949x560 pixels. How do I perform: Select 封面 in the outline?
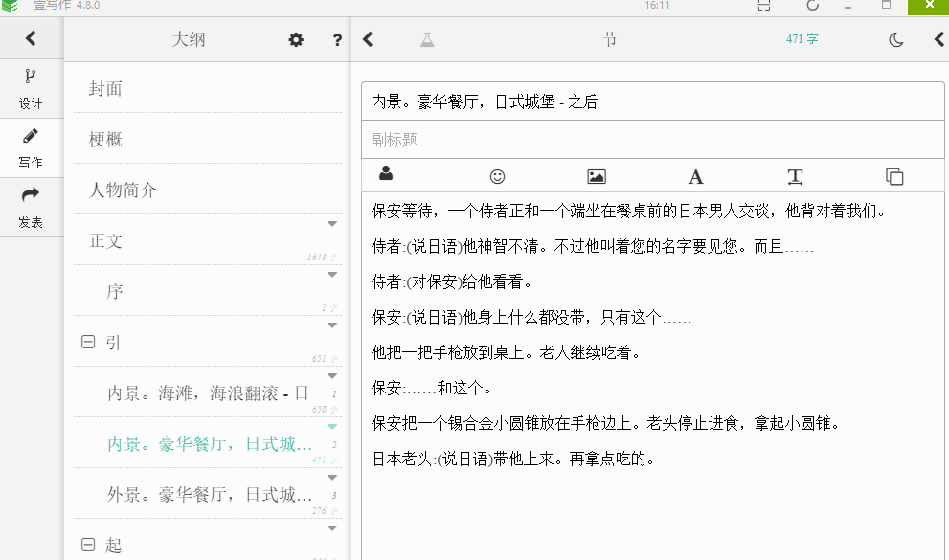[106, 89]
